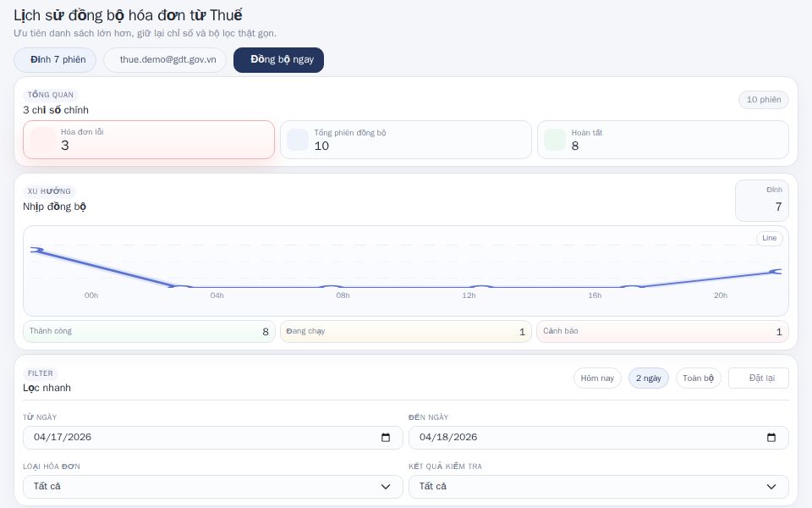812x508 pixels.
Task: Select the Hôm nay filter chip
Action: (x=597, y=378)
